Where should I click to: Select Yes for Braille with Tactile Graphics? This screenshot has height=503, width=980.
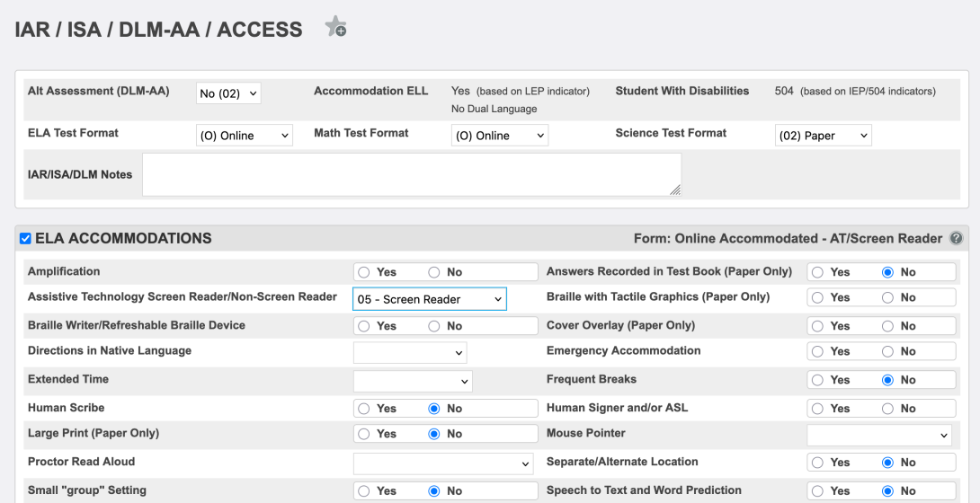coord(817,297)
